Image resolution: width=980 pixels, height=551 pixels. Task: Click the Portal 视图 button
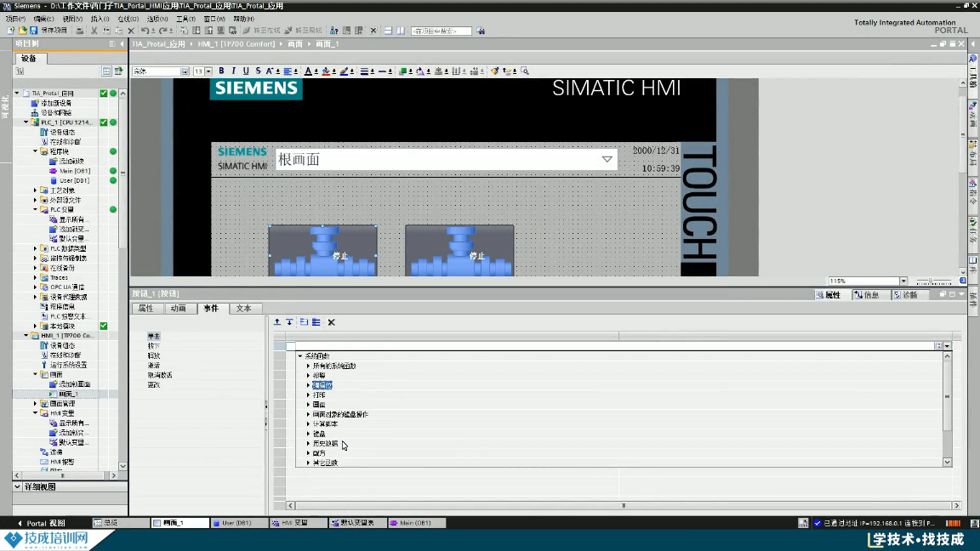click(41, 524)
